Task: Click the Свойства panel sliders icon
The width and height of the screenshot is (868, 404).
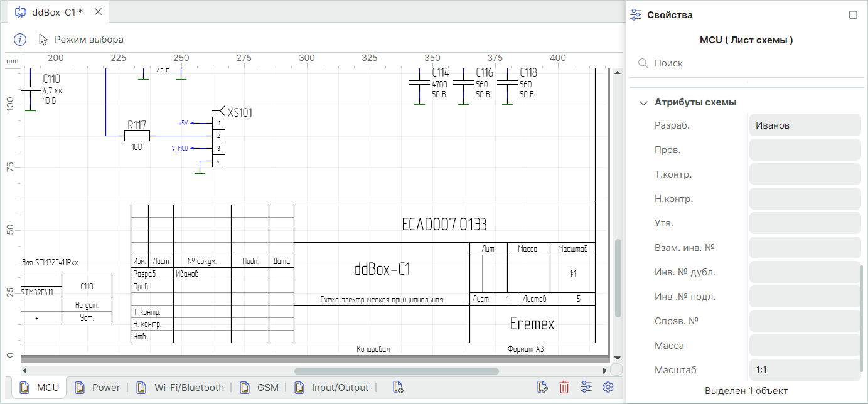Action: (636, 14)
